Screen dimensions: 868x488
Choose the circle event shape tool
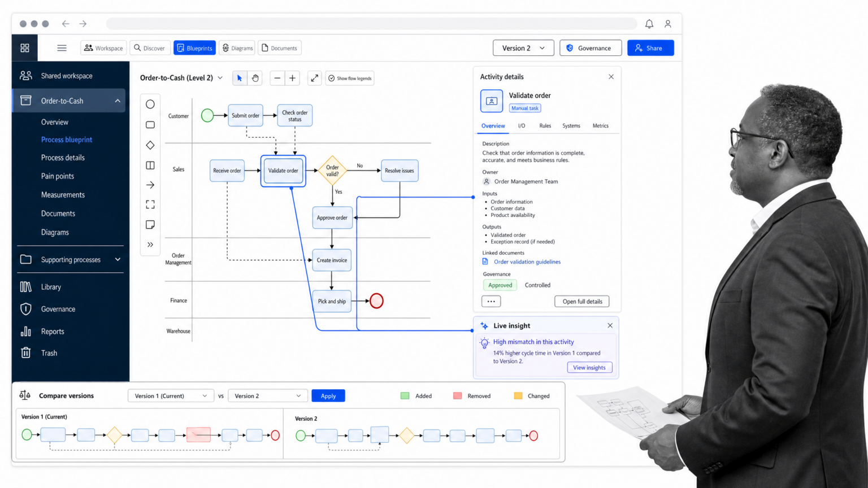click(150, 104)
